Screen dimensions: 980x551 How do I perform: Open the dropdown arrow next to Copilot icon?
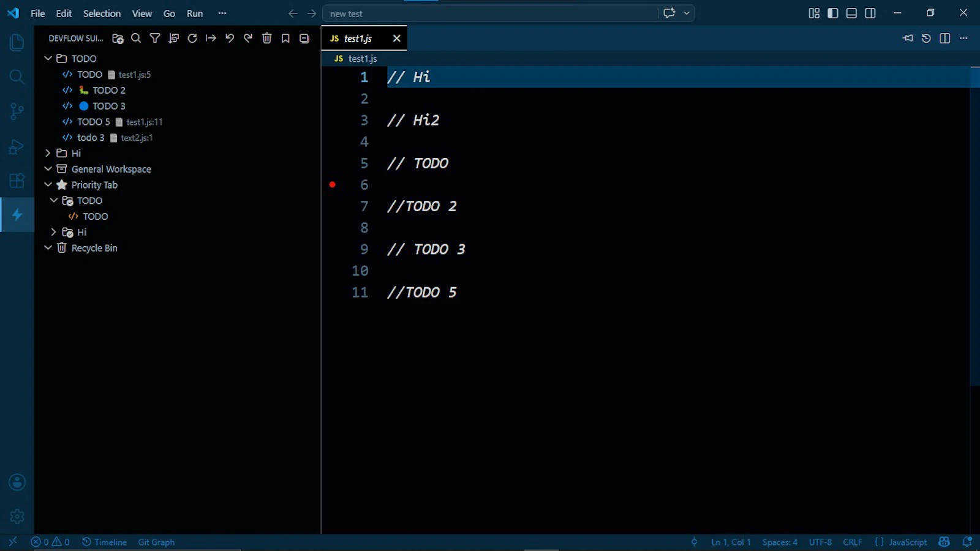(x=687, y=13)
